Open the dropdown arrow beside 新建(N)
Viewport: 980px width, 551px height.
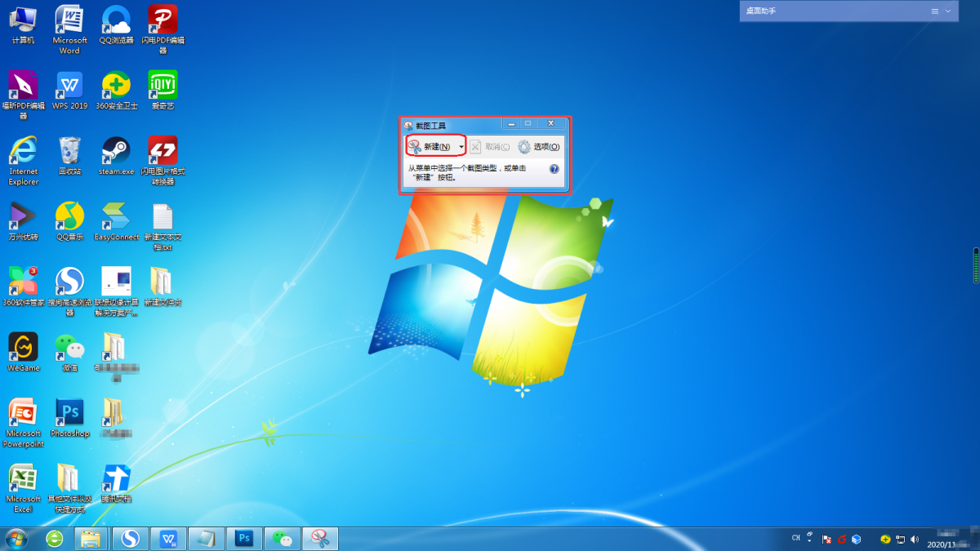click(461, 147)
